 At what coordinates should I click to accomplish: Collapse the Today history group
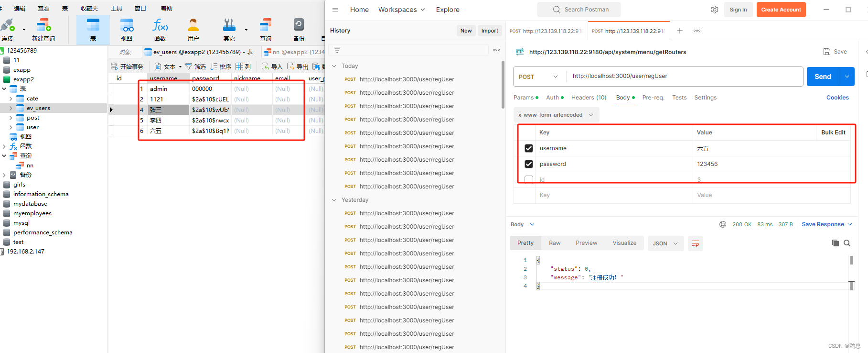click(334, 66)
